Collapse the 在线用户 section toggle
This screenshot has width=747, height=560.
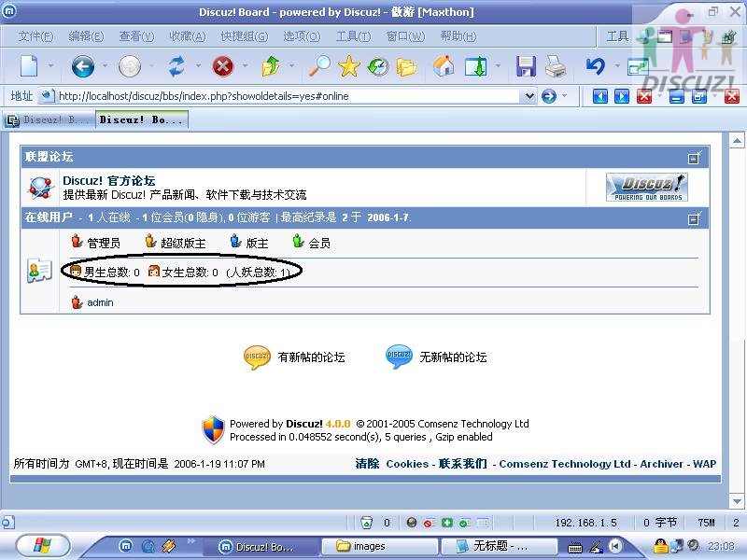pos(695,218)
